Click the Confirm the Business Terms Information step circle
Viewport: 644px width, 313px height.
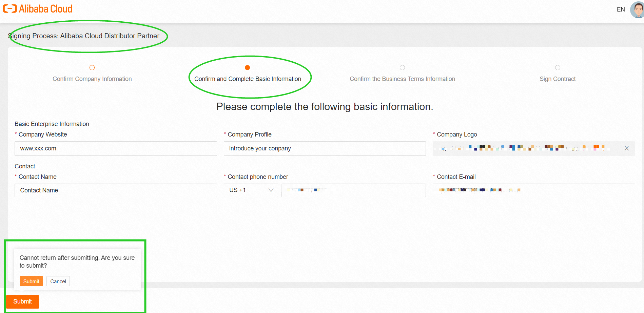[402, 67]
